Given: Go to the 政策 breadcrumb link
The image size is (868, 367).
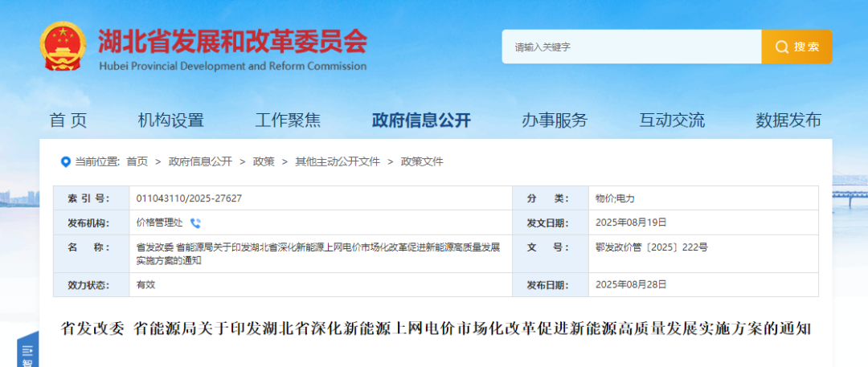Looking at the screenshot, I should (264, 161).
